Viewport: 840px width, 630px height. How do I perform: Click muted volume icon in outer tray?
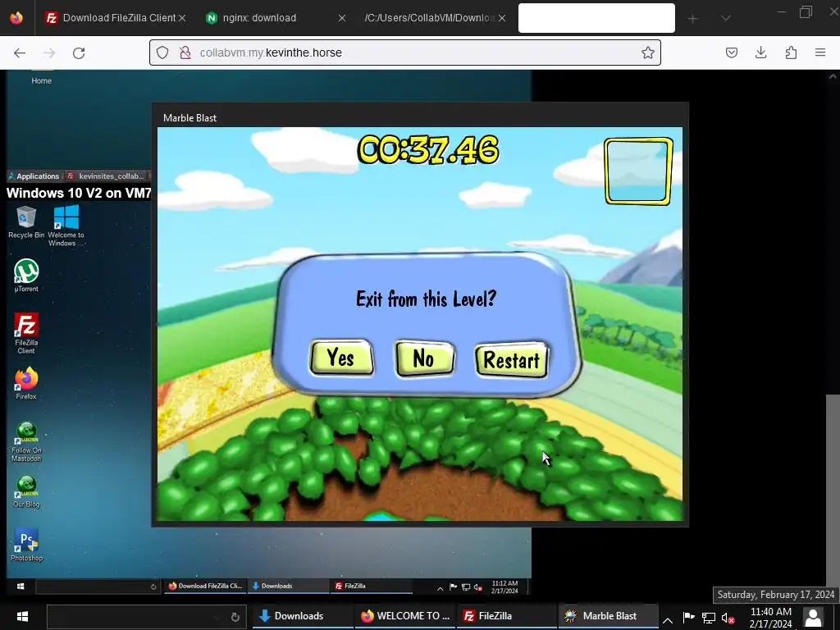point(728,619)
